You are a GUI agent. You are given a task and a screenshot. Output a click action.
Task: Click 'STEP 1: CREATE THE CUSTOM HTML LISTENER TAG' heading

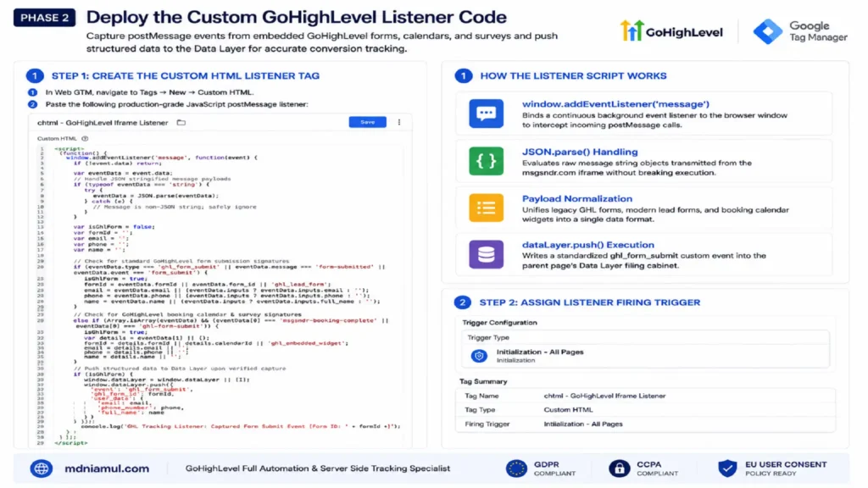point(186,75)
